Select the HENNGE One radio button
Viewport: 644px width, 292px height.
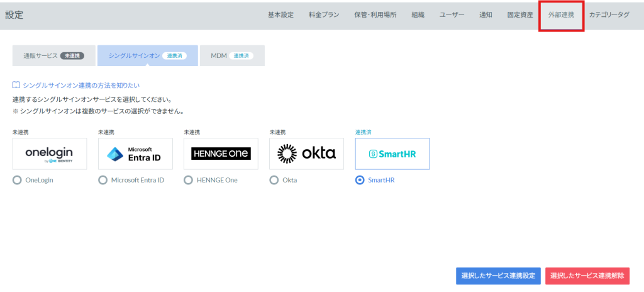pos(189,180)
